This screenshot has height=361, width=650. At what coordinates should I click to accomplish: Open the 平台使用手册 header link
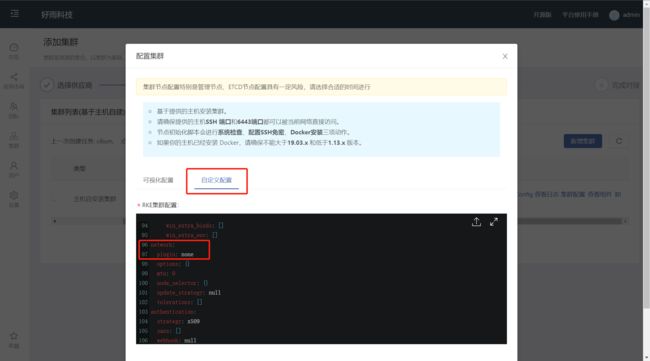pyautogui.click(x=580, y=15)
